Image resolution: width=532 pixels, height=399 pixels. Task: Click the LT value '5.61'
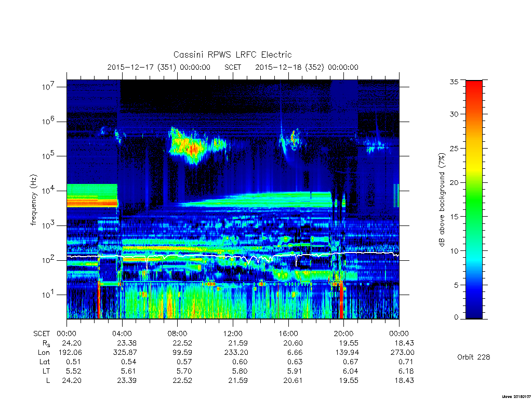tap(129, 371)
